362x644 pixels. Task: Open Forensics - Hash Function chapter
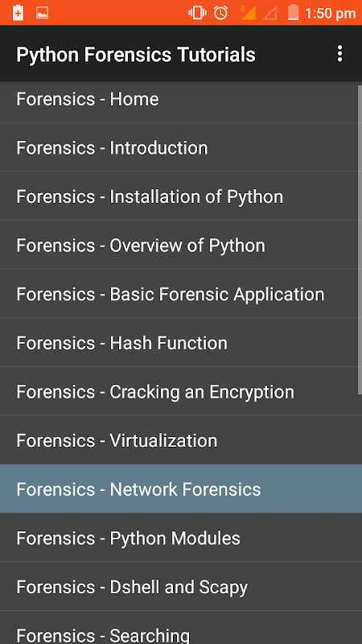point(179,343)
